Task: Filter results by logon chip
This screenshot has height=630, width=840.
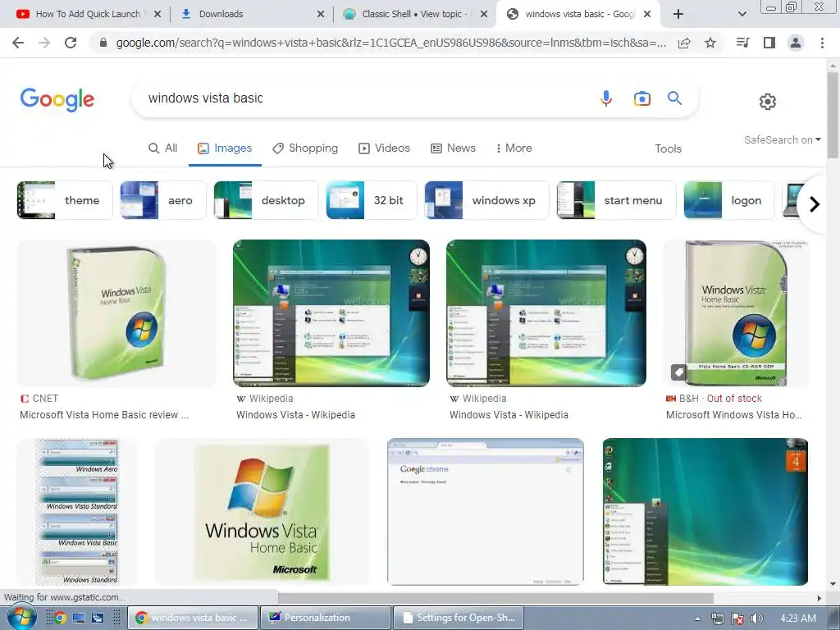Action: [x=729, y=200]
